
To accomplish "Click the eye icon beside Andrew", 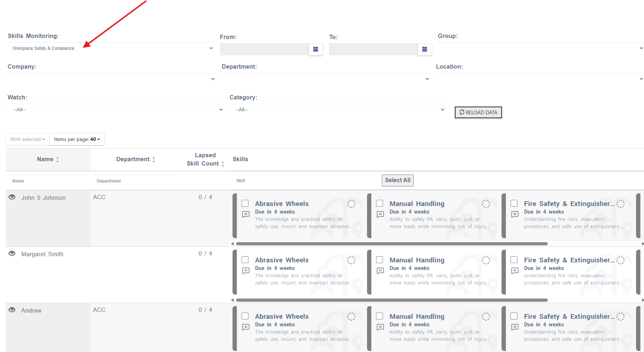I will tap(12, 310).
